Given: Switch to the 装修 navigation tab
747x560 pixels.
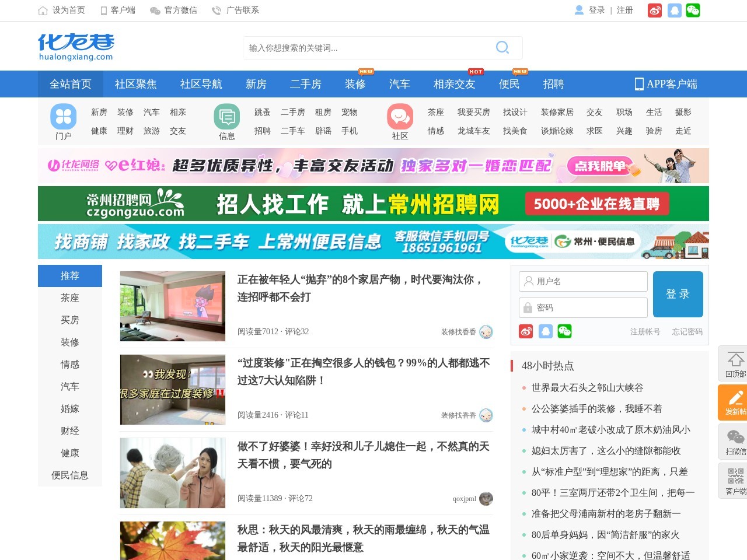Looking at the screenshot, I should point(355,84).
